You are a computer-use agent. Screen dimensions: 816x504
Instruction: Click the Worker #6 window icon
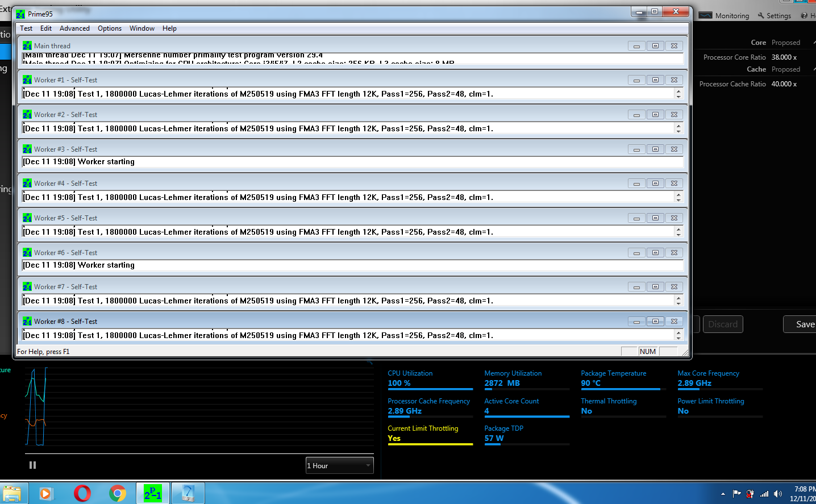27,252
